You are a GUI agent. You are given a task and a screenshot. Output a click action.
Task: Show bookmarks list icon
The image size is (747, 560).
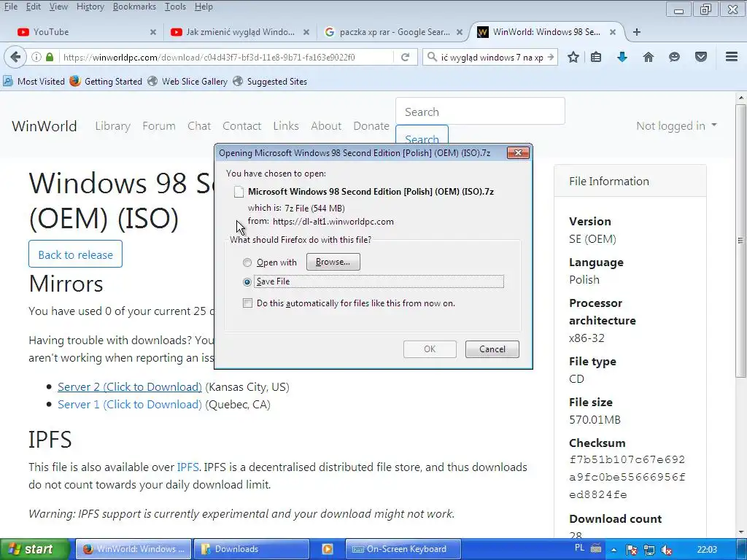click(596, 57)
